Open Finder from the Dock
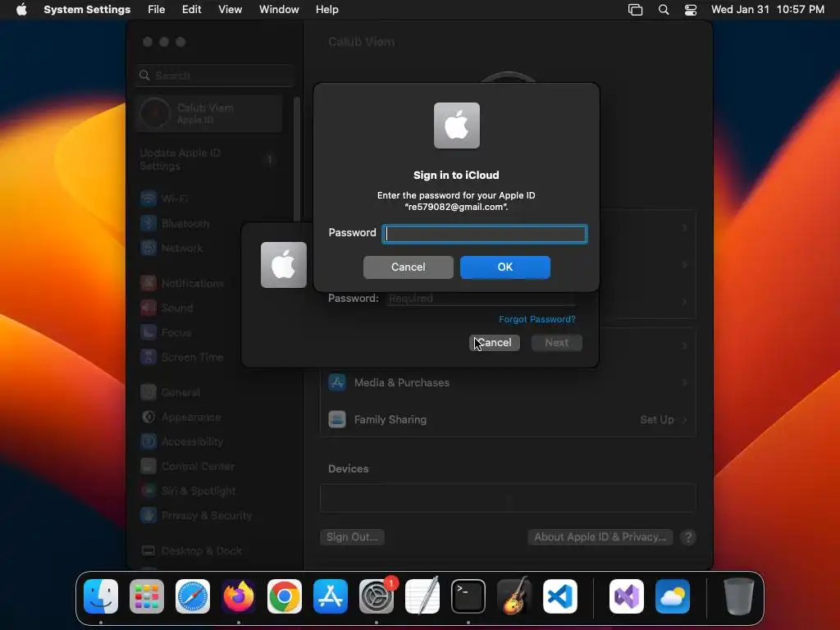The image size is (840, 630). coord(101,596)
